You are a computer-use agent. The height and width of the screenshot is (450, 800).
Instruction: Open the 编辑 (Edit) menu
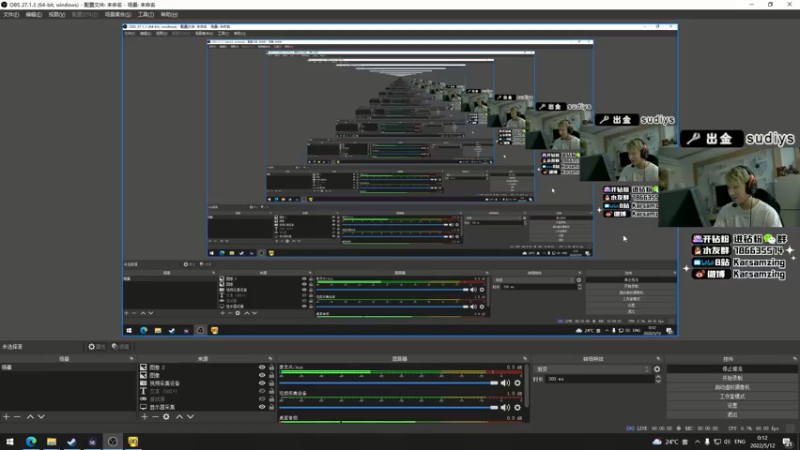point(34,15)
